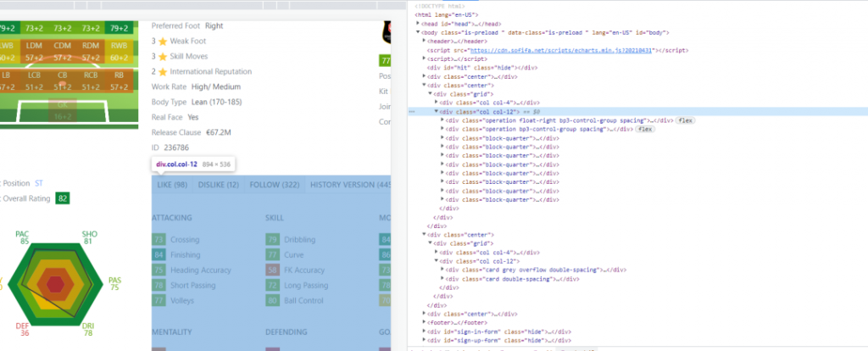Click the Long Passing stat row
The width and height of the screenshot is (868, 351).
(x=297, y=285)
